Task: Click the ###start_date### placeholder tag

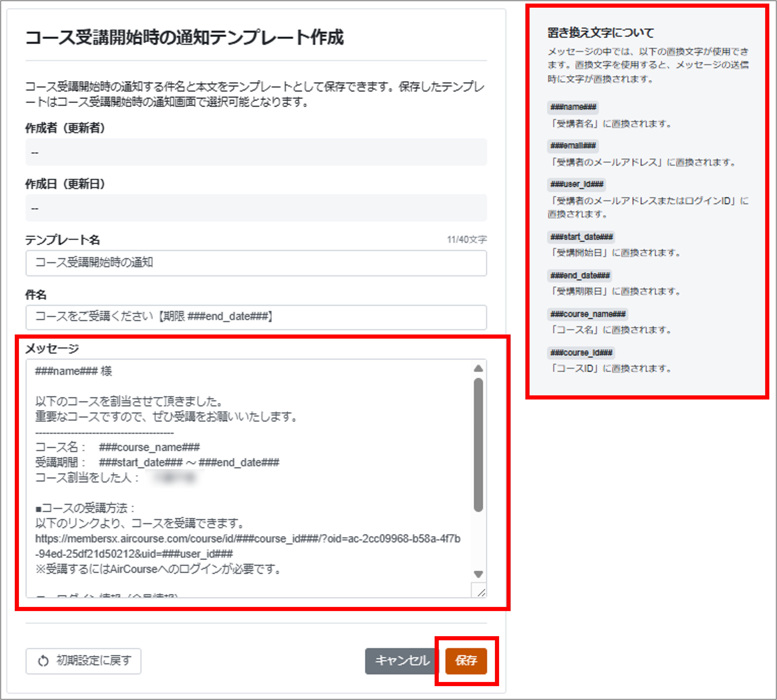Action: pos(581,237)
